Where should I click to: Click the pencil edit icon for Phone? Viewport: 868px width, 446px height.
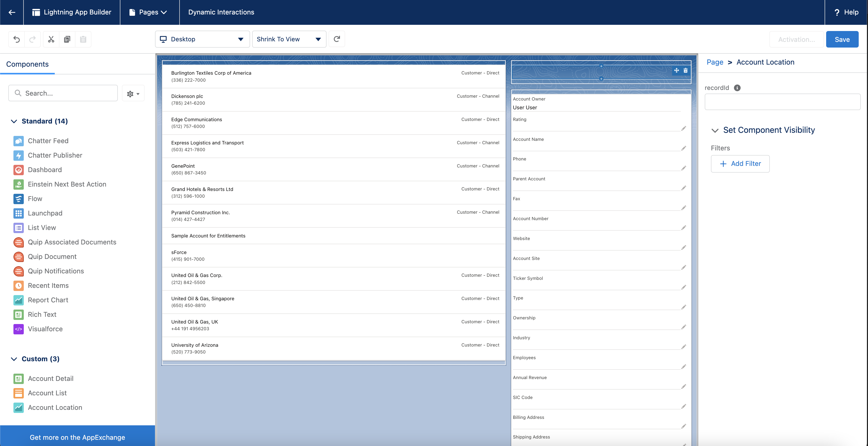click(x=684, y=168)
